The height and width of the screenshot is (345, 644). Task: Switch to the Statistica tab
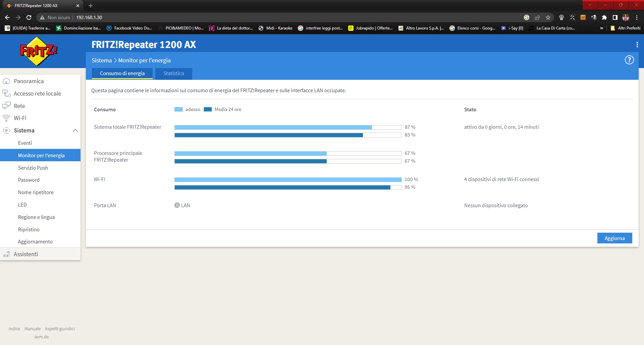(x=173, y=73)
